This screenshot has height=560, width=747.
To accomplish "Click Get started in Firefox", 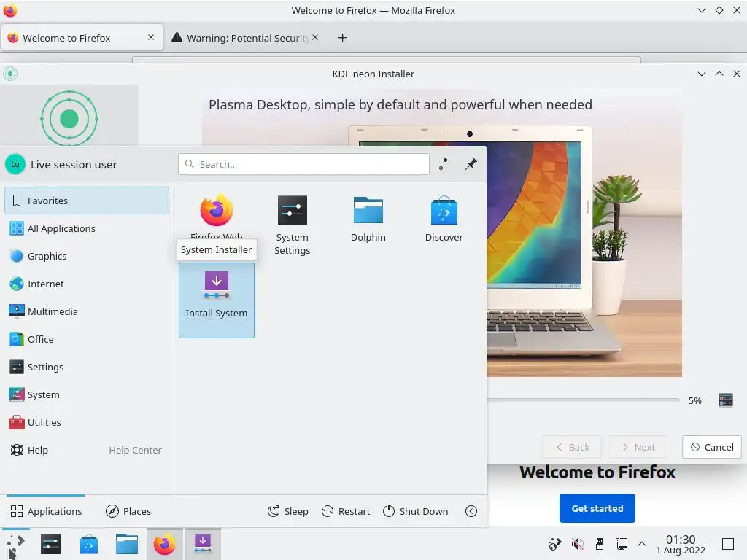I will tap(597, 508).
